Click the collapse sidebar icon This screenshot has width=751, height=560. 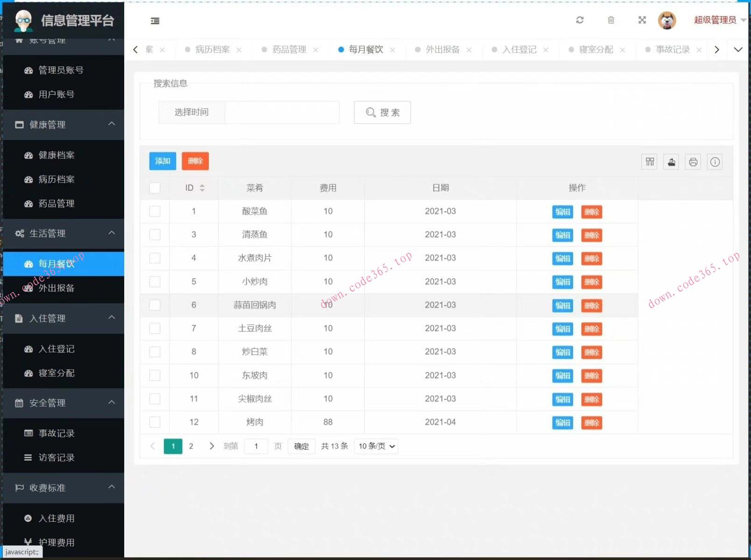tap(155, 21)
